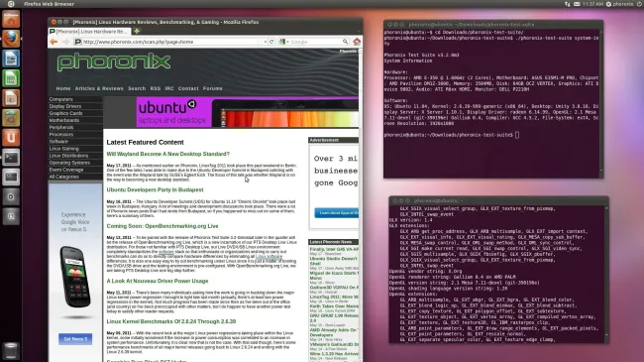Open Will Wayland Become A New Desktop Standard article
This screenshot has height=362, width=644.
click(168, 154)
